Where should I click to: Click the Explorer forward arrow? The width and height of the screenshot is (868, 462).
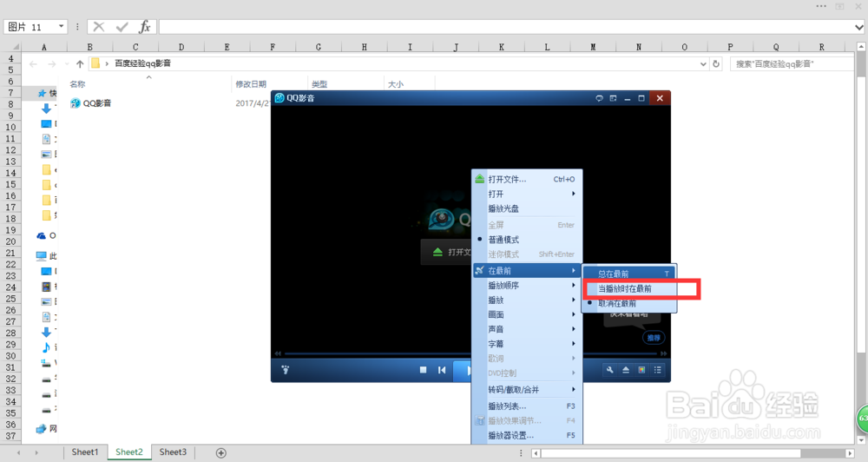52,64
